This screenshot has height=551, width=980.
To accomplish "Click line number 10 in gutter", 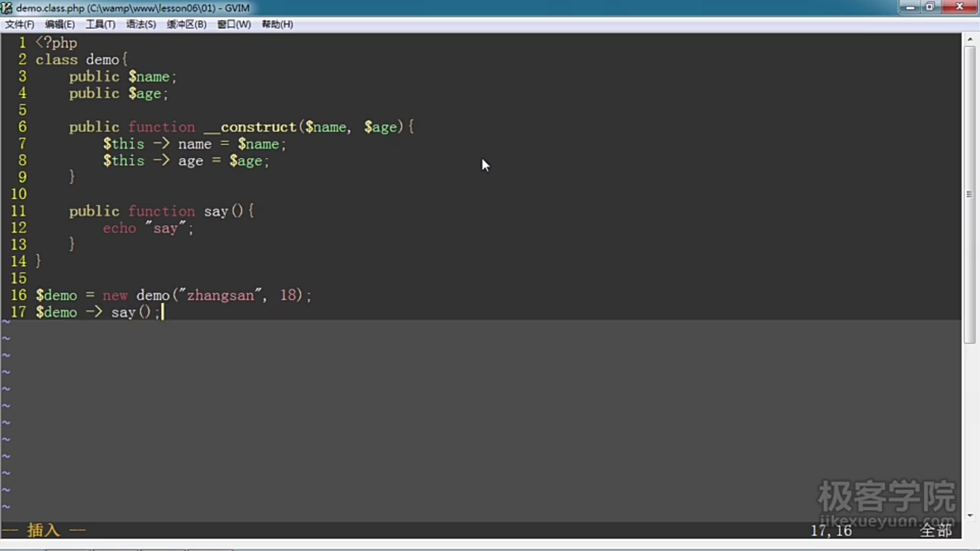I will pyautogui.click(x=19, y=194).
